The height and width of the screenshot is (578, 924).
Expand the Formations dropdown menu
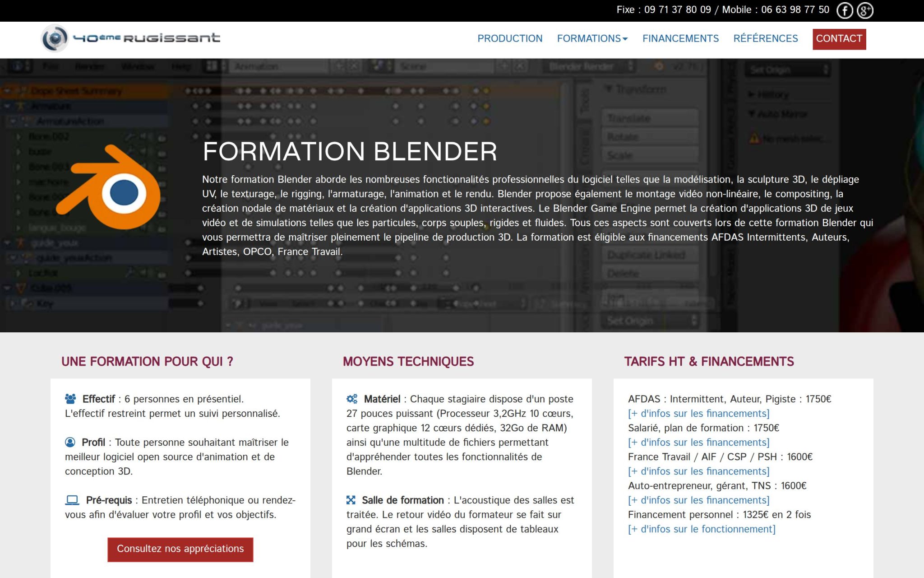pyautogui.click(x=592, y=39)
